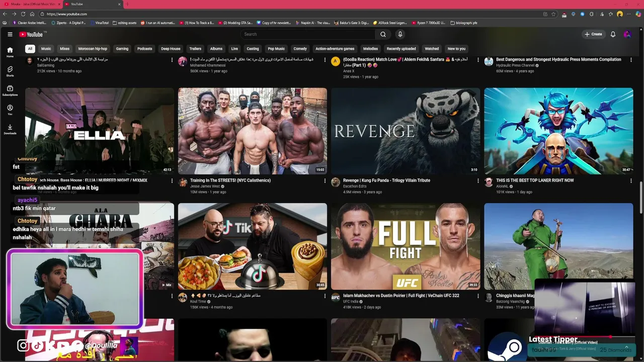The width and height of the screenshot is (644, 362).
Task: Start voice search with the microphone
Action: click(400, 34)
